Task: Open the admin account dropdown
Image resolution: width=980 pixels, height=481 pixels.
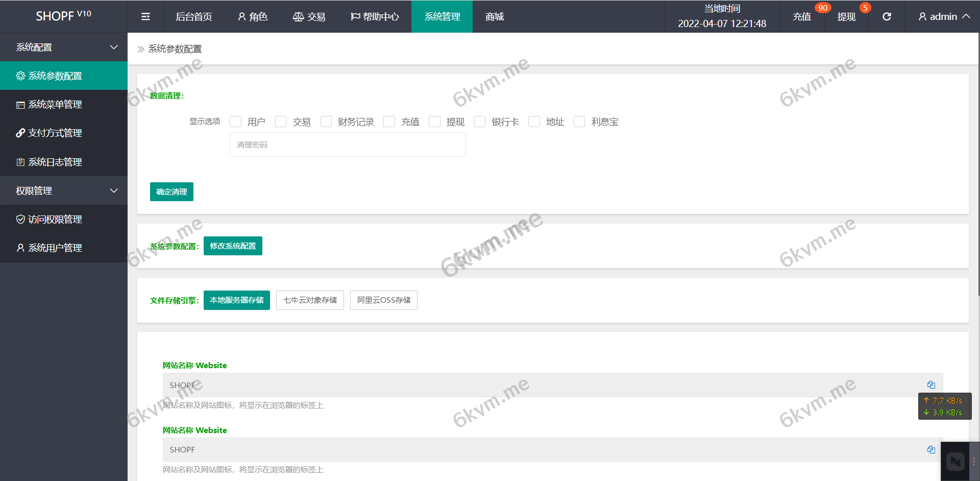Action: click(x=944, y=17)
